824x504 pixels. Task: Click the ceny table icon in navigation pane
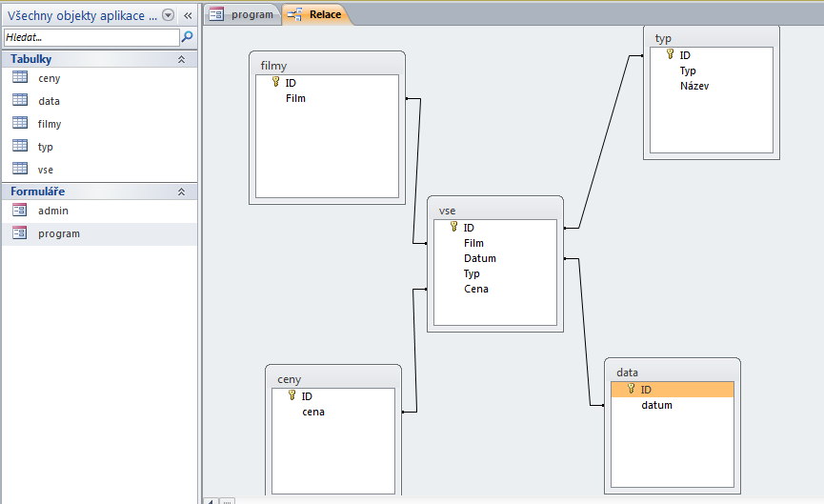pos(20,78)
